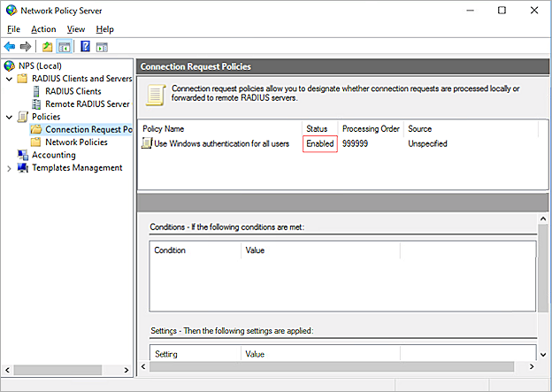Select Remote RADIUS Server tree item
The height and width of the screenshot is (392, 552).
[88, 104]
